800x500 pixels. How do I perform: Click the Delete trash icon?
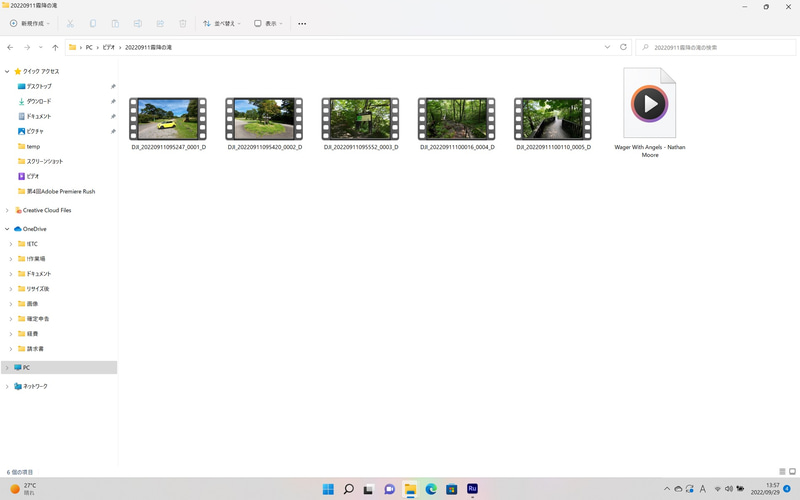(183, 23)
